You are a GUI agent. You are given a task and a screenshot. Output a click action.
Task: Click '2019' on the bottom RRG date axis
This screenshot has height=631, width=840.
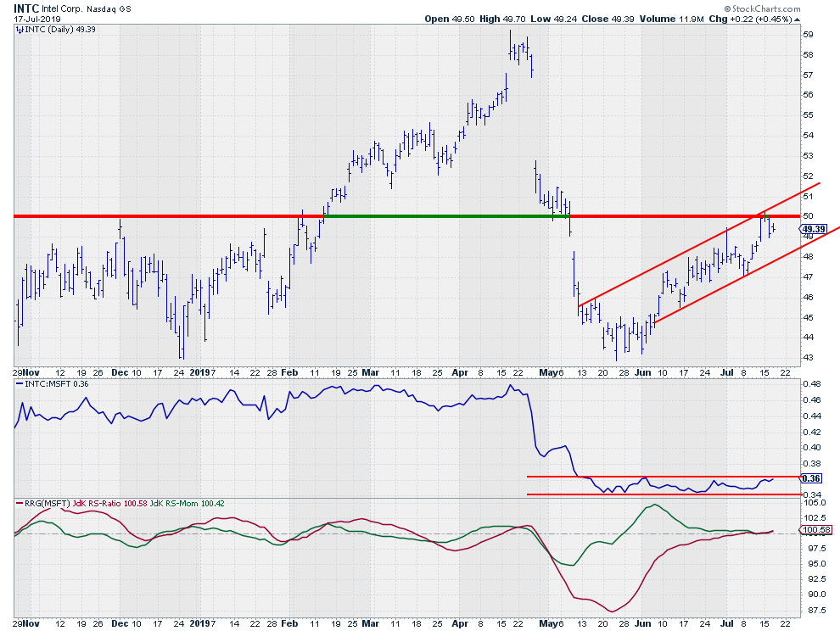click(200, 623)
